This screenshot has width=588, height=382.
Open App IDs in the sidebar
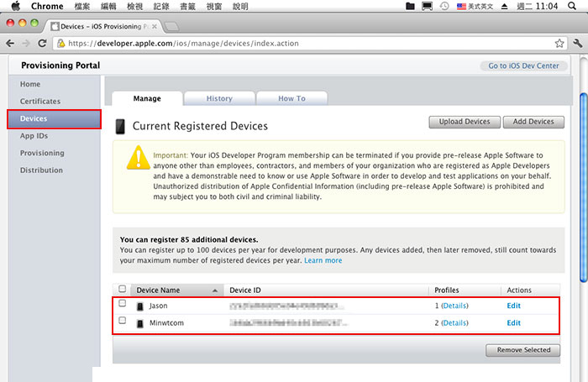coord(34,136)
